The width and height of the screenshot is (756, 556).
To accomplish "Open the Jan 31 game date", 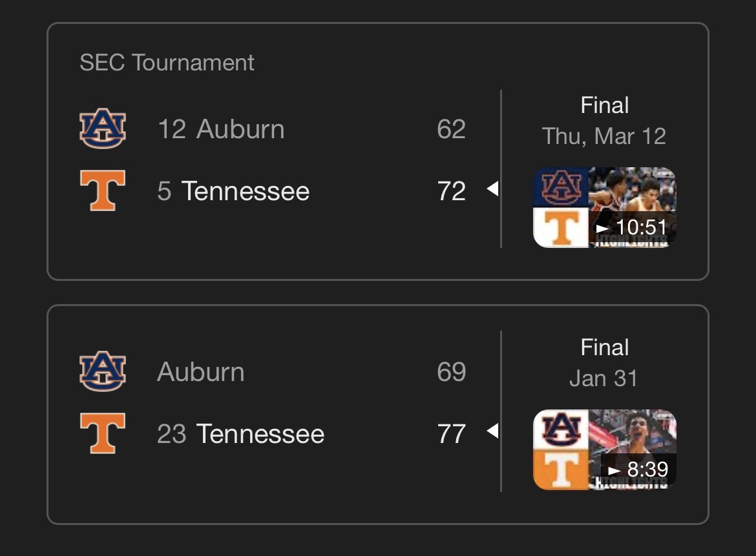I will click(604, 378).
